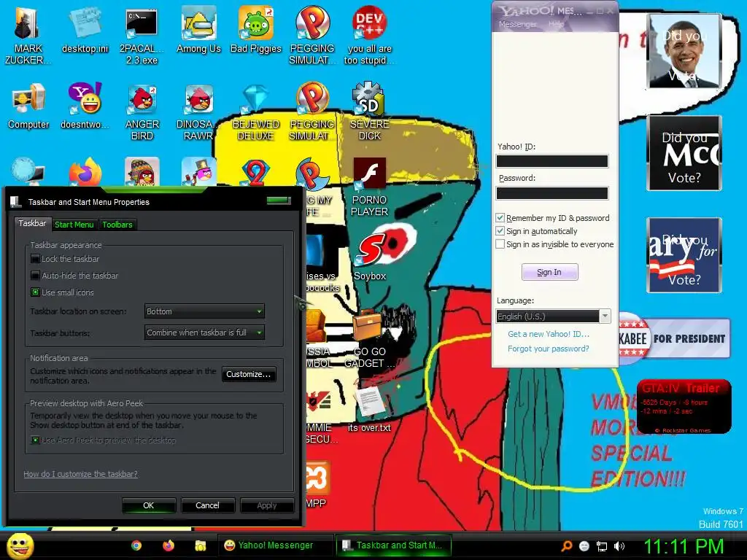747x560 pixels.
Task: Select the Soybox desktop icon
Action: pyautogui.click(x=370, y=257)
